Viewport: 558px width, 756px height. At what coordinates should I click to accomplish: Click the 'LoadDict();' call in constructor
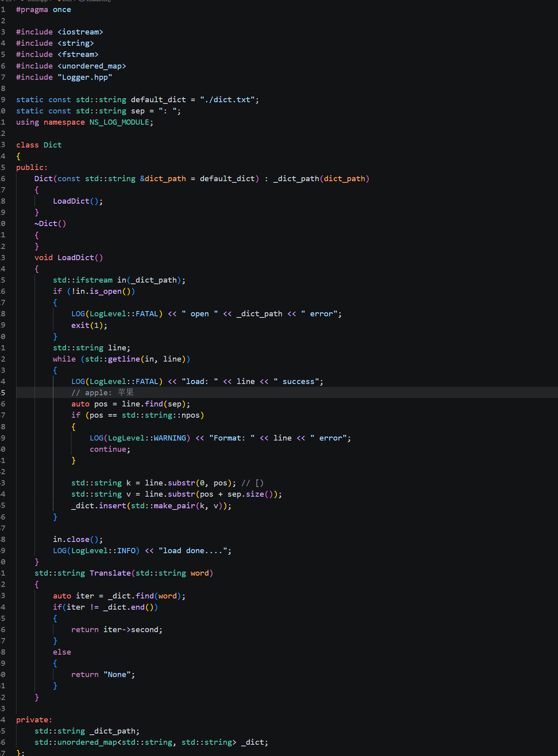tap(78, 201)
